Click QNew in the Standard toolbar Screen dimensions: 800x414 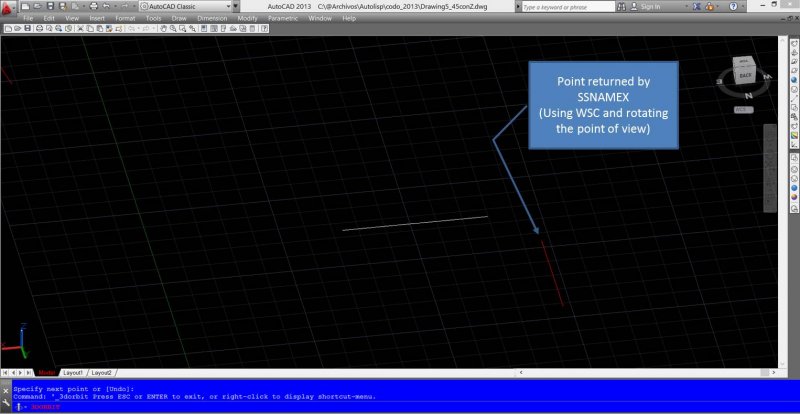[8, 29]
